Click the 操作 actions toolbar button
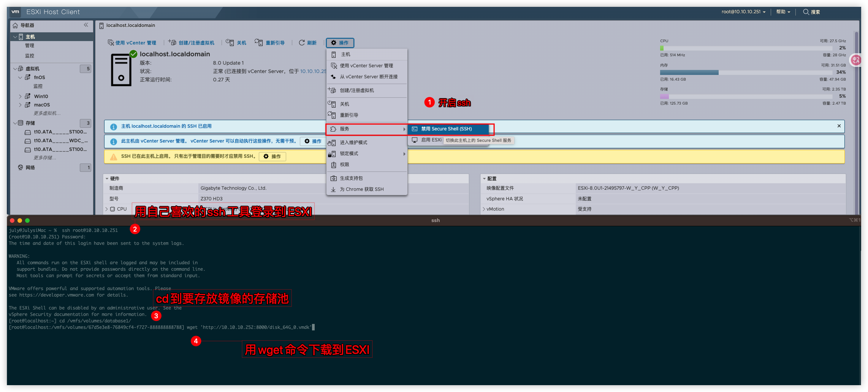868x392 pixels. [x=340, y=43]
